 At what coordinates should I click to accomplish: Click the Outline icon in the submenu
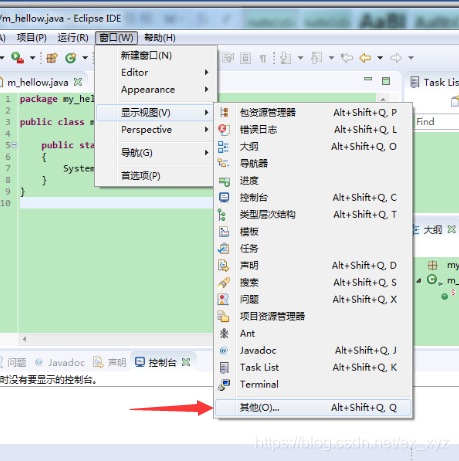click(x=223, y=147)
